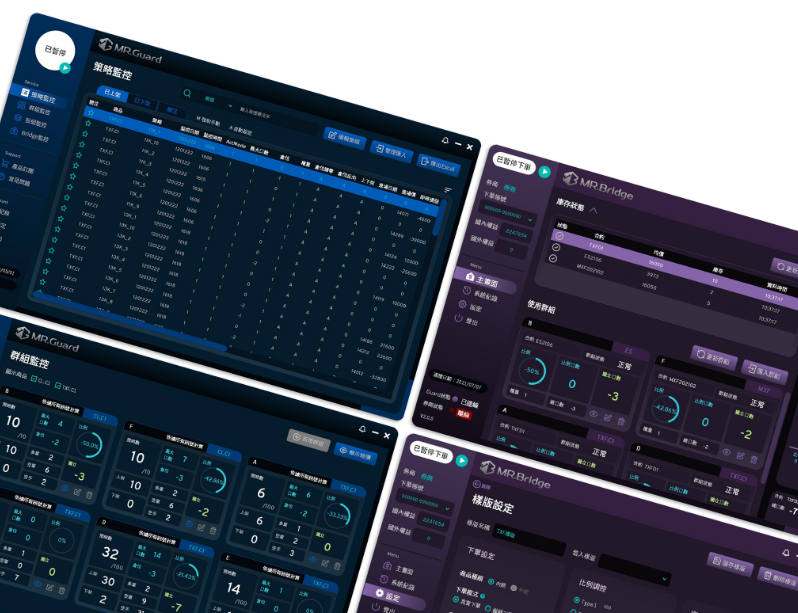The image size is (798, 613).
Task: Open Bridge監控 in MR.Guard sidebar
Action: tap(30, 134)
